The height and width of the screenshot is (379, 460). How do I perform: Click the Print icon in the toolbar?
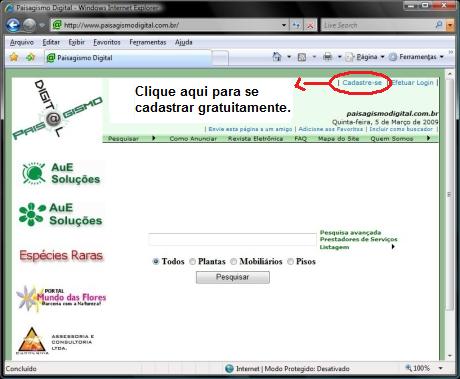pyautogui.click(x=328, y=57)
